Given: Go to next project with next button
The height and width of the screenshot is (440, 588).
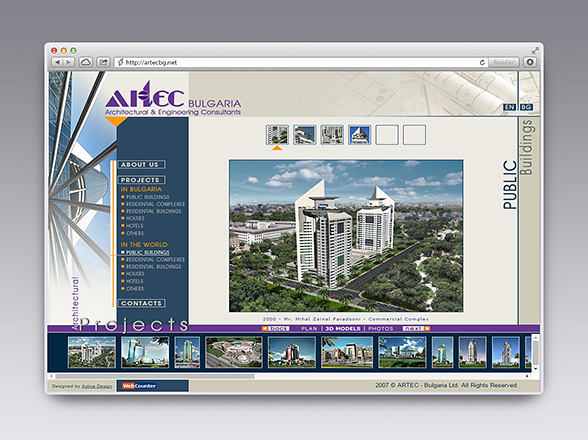Looking at the screenshot, I should [x=416, y=329].
